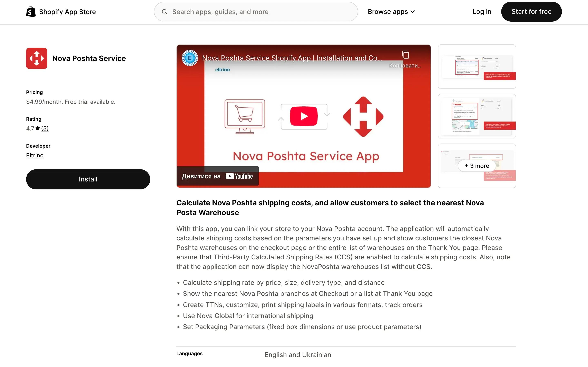Click Log in
The width and height of the screenshot is (588, 367).
[x=482, y=11]
